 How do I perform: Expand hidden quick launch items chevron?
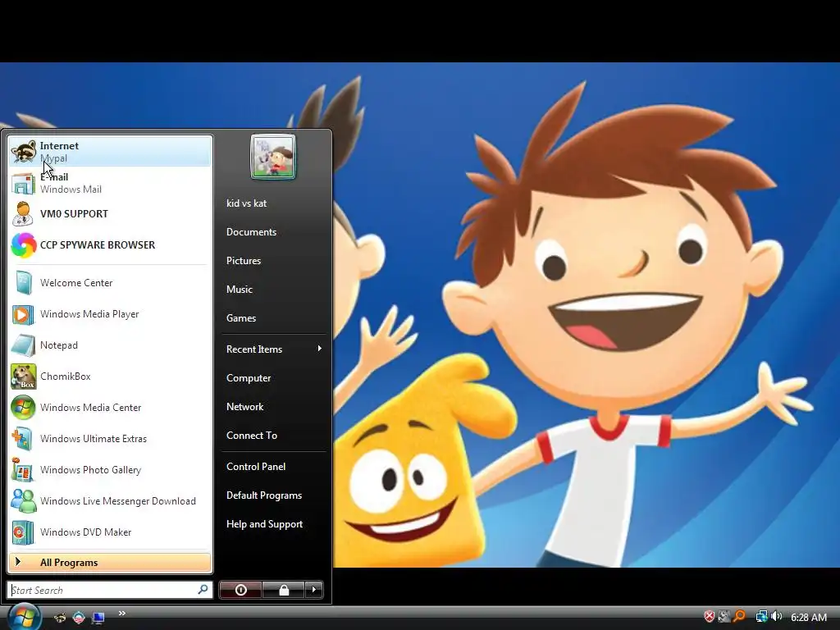coord(122,614)
